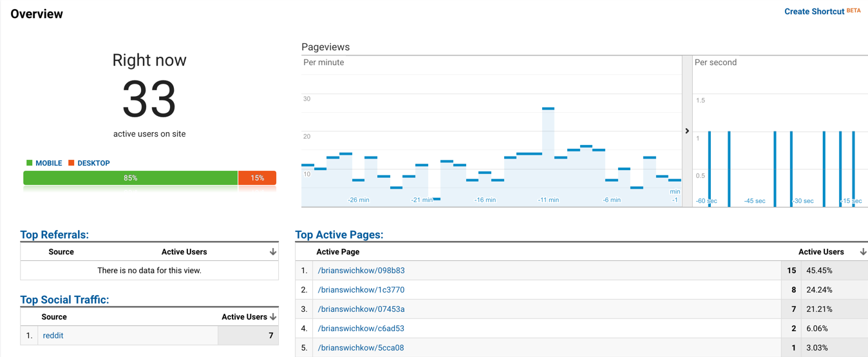
Task: Click the Top Active Pages heading
Action: pyautogui.click(x=339, y=235)
